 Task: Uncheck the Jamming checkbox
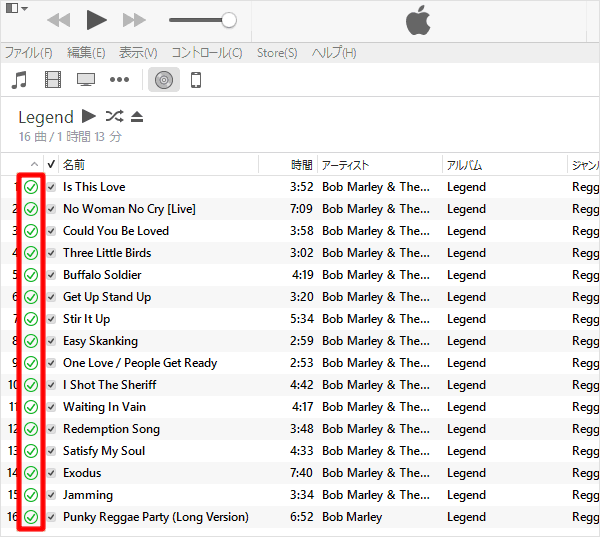(51, 495)
